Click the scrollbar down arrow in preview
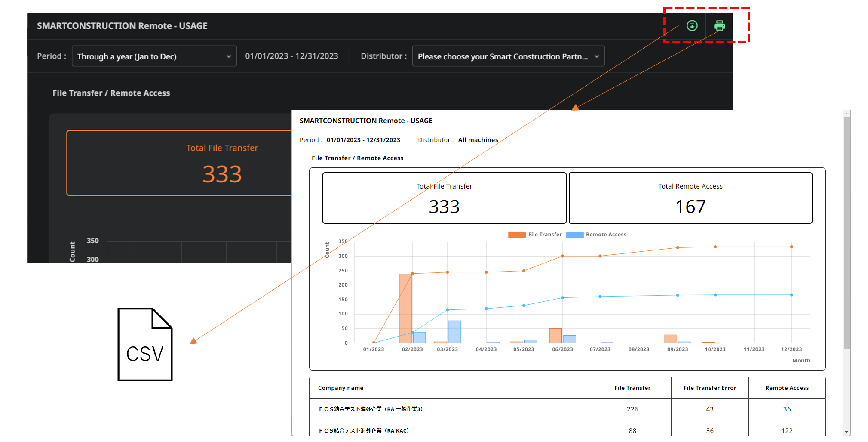The height and width of the screenshot is (442, 868). (x=847, y=432)
